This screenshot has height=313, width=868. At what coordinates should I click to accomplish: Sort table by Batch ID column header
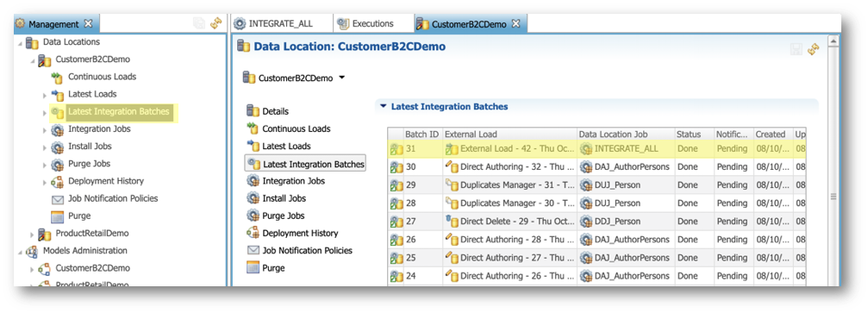pos(423,134)
